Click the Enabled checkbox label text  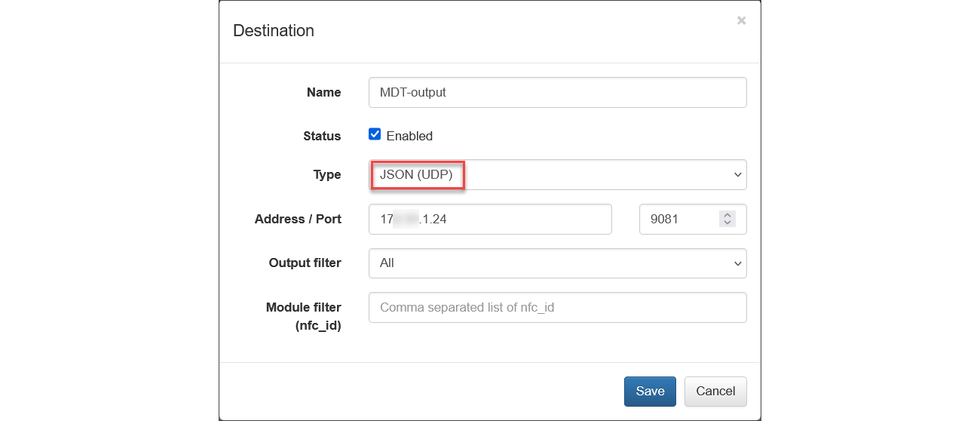pyautogui.click(x=409, y=137)
